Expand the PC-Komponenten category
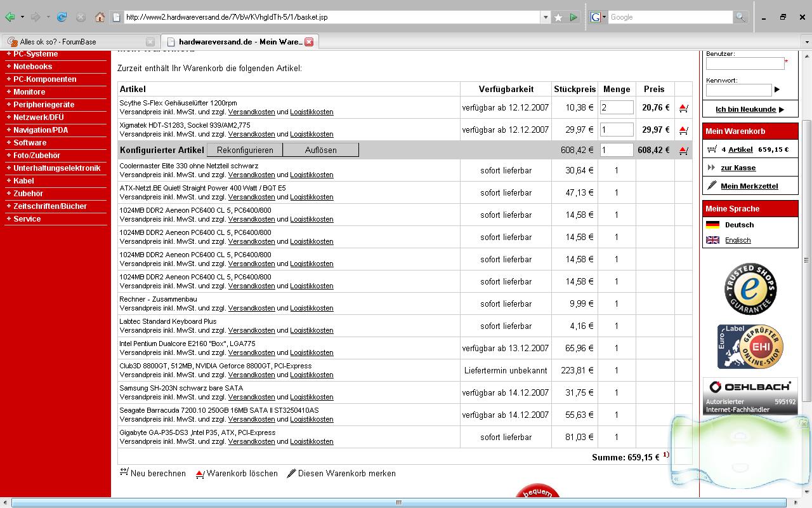Viewport: 812px width, 508px height. [44, 79]
